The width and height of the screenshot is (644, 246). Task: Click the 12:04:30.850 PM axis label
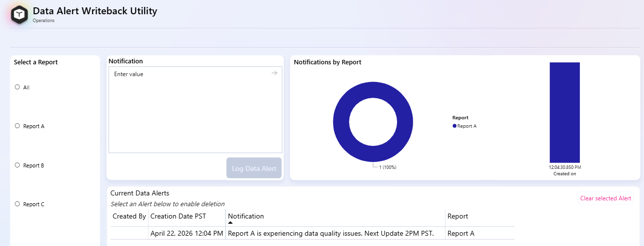(x=565, y=167)
